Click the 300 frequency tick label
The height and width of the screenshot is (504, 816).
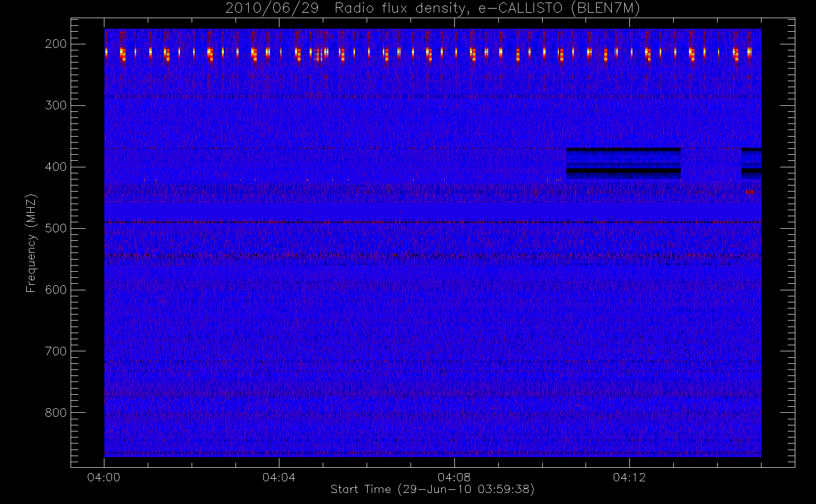click(x=56, y=105)
